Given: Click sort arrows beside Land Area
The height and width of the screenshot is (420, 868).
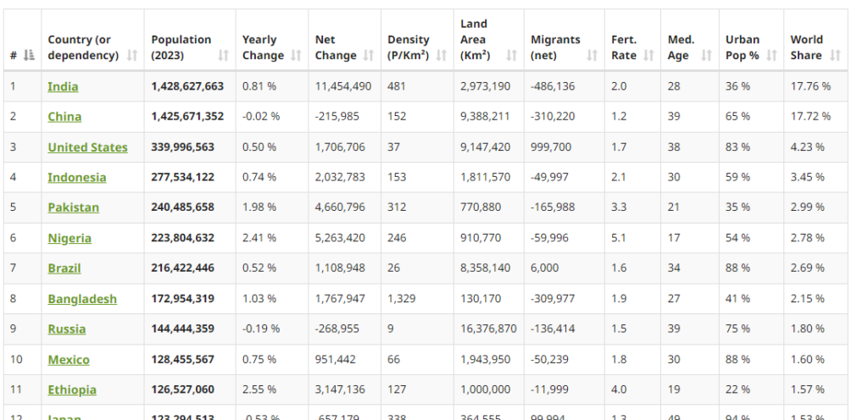Looking at the screenshot, I should (x=511, y=55).
